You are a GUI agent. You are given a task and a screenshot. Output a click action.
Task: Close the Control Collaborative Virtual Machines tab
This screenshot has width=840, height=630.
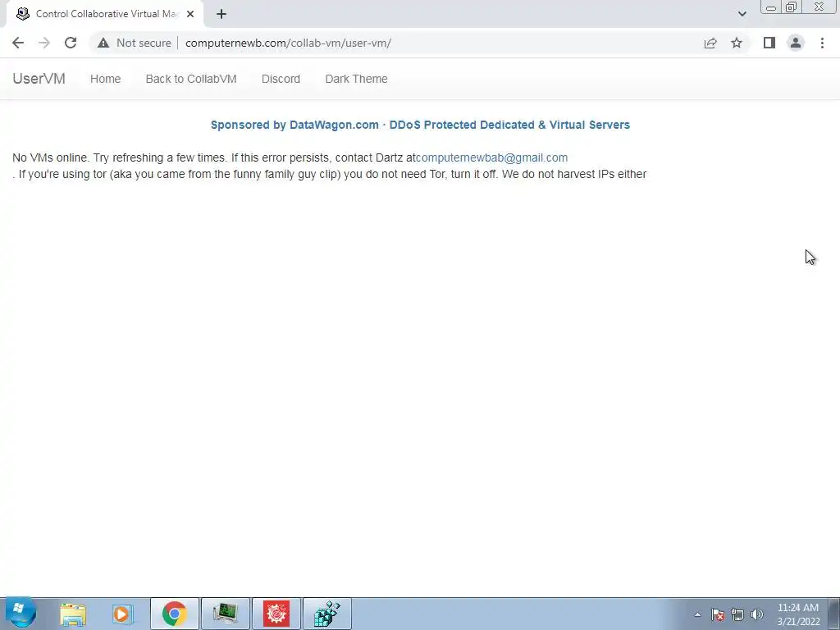pyautogui.click(x=190, y=14)
